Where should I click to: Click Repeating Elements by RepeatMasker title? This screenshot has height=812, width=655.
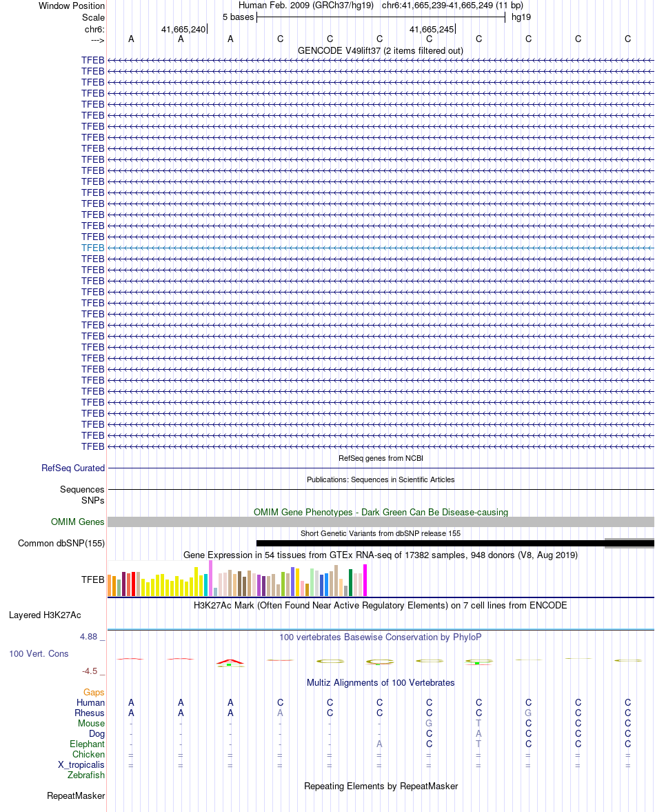pos(381,786)
